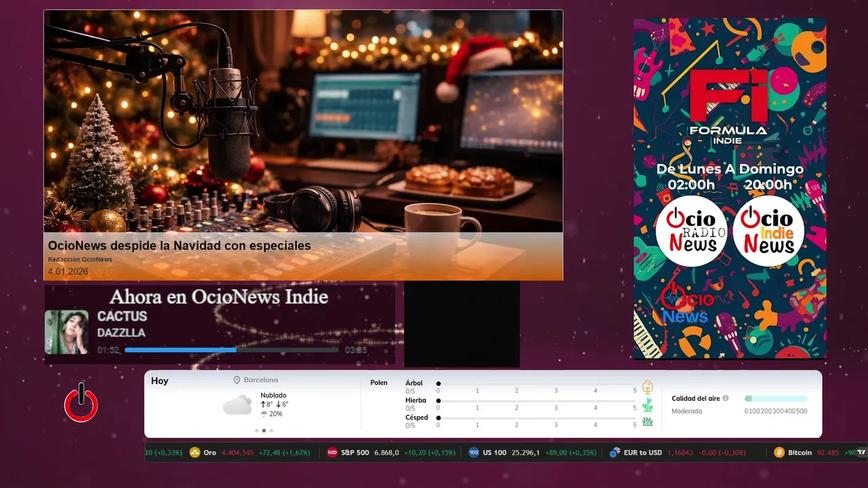This screenshot has width=868, height=488.
Task: Select the middle weather carousel dot
Action: 264,430
